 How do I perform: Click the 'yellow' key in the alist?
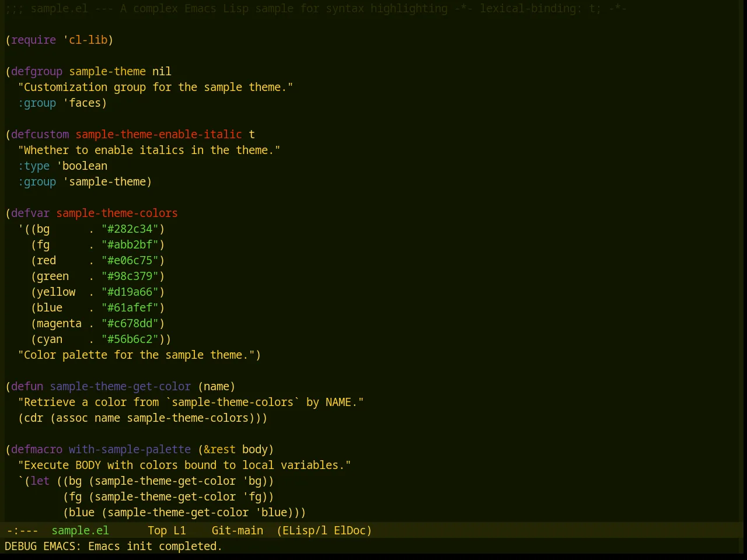56,292
